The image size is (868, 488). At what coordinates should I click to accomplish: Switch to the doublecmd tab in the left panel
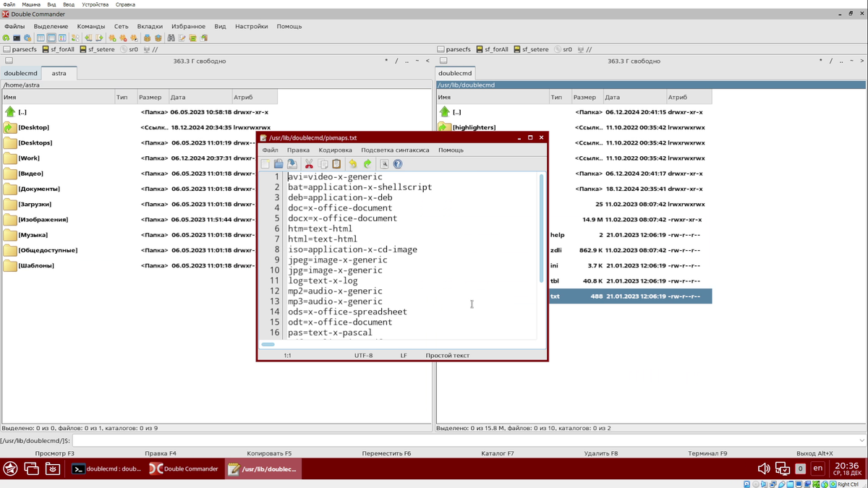point(21,73)
